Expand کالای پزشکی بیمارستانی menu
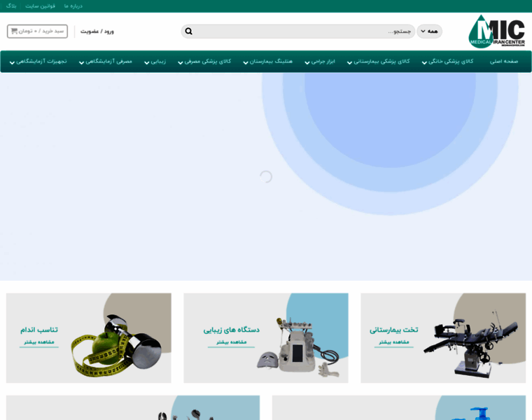Viewport: 532px width, 420px height. [378, 62]
